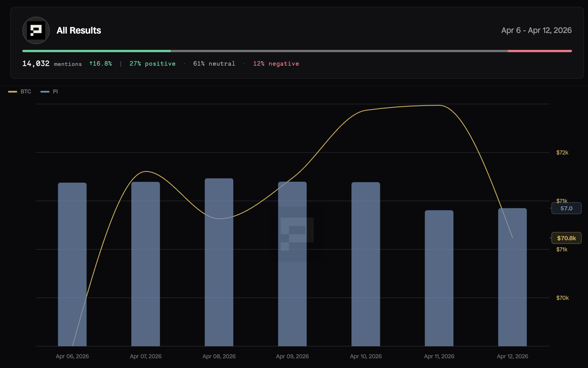Image resolution: width=588 pixels, height=368 pixels.
Task: Click the Apr 11, 2026 bar
Action: [x=439, y=278]
